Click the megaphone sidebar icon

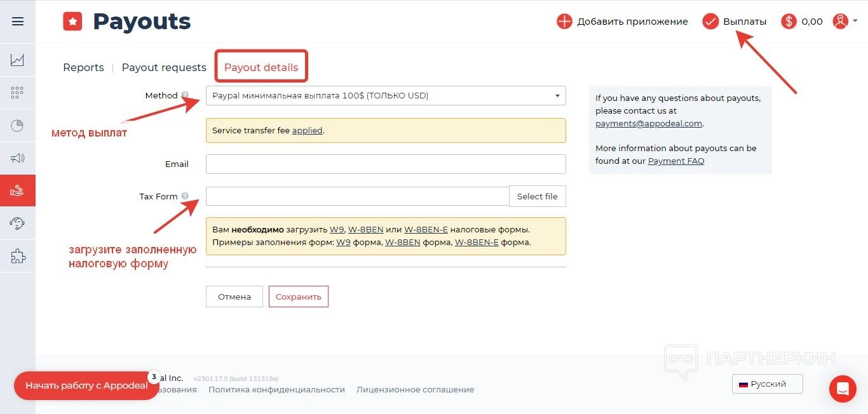(18, 158)
